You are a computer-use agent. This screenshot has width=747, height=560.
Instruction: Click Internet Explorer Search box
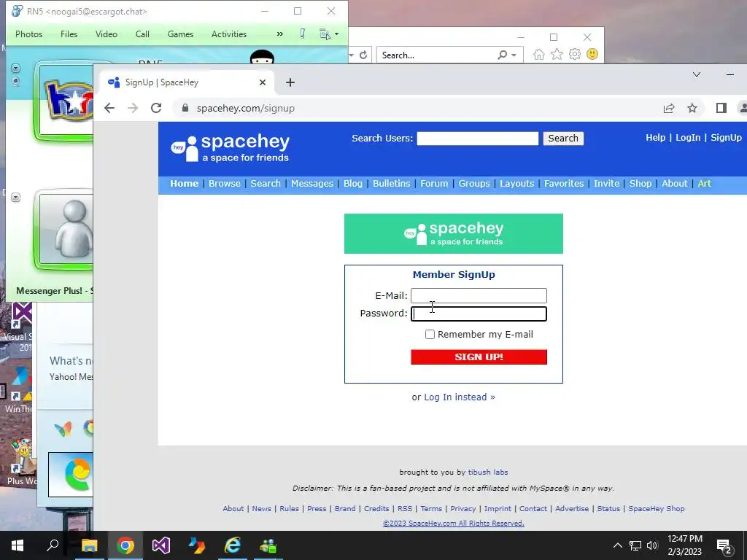point(436,55)
